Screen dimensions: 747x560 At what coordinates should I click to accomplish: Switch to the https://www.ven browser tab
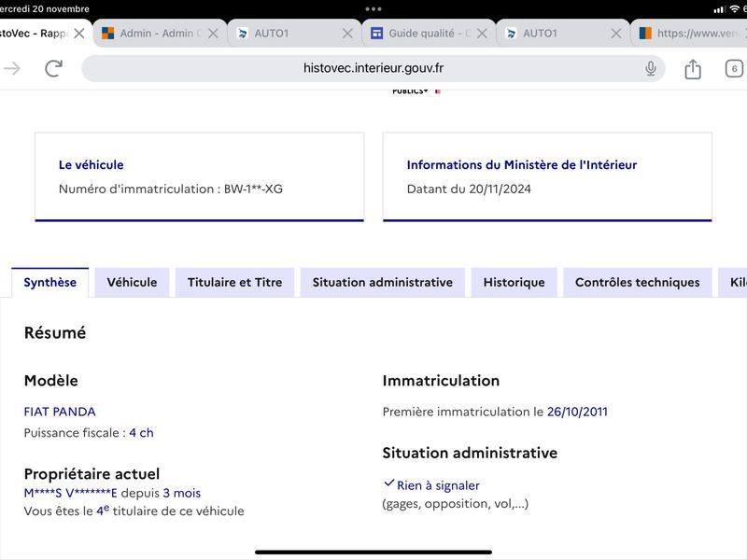(689, 34)
